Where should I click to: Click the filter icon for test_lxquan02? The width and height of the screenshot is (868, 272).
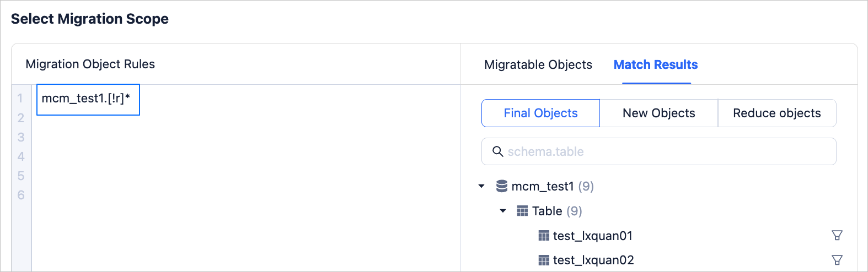pyautogui.click(x=837, y=260)
